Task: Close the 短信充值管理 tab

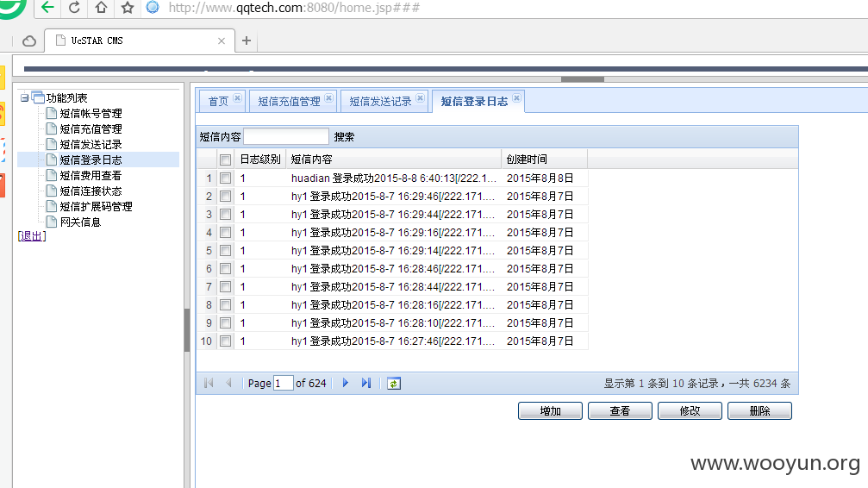Action: pyautogui.click(x=328, y=98)
